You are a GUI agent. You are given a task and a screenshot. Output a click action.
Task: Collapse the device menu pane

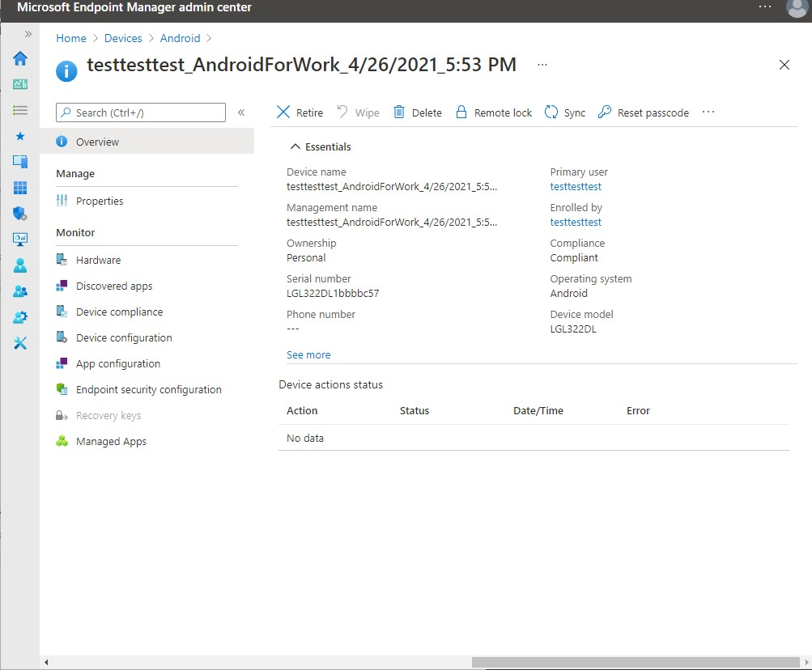[241, 112]
